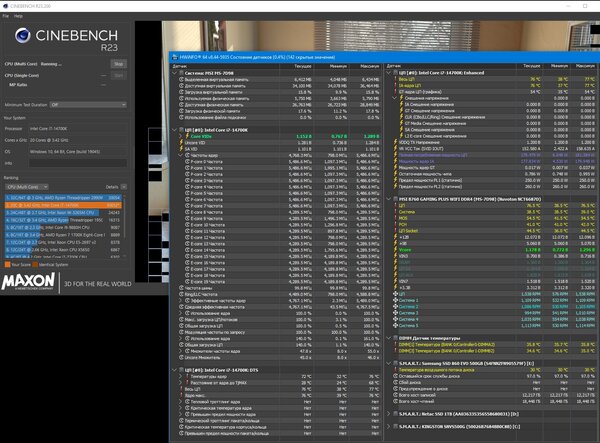Expand the S.M.A.R.T. Netac SSD 1TB group
Viewport: 600px width, 443px height.
389,414
